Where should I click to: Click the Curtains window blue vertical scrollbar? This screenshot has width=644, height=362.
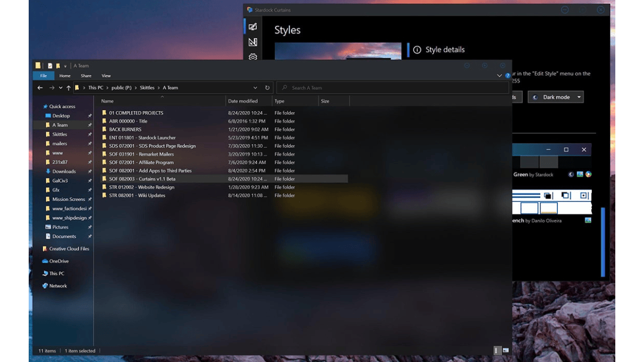click(603, 242)
